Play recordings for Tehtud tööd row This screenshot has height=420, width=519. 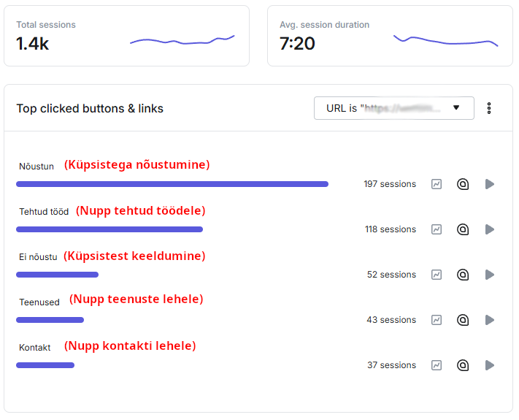coord(490,229)
